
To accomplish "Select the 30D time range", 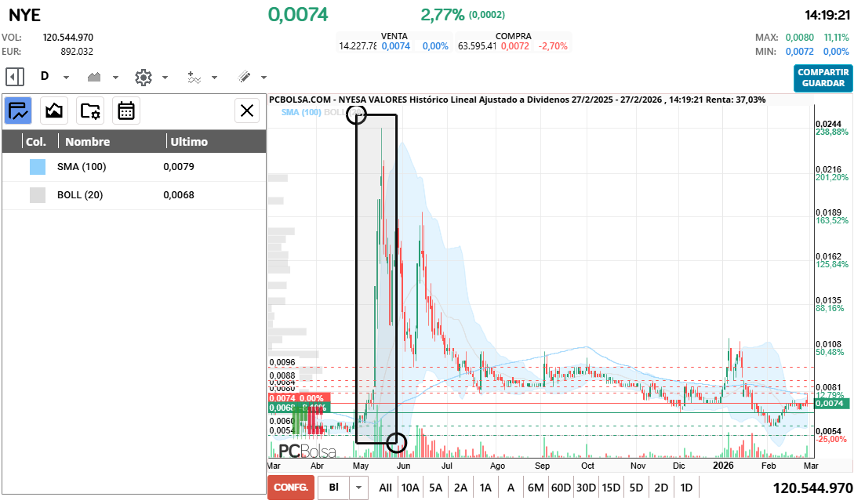I will point(586,488).
